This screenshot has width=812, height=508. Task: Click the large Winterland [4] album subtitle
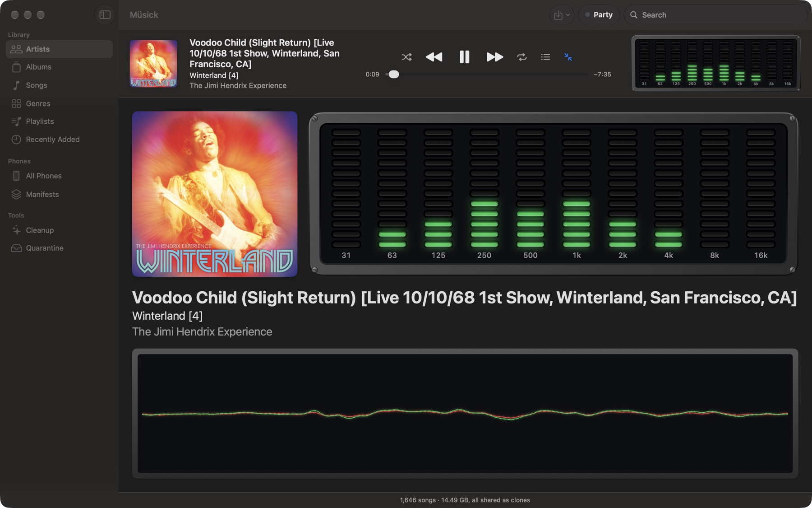[x=167, y=316]
